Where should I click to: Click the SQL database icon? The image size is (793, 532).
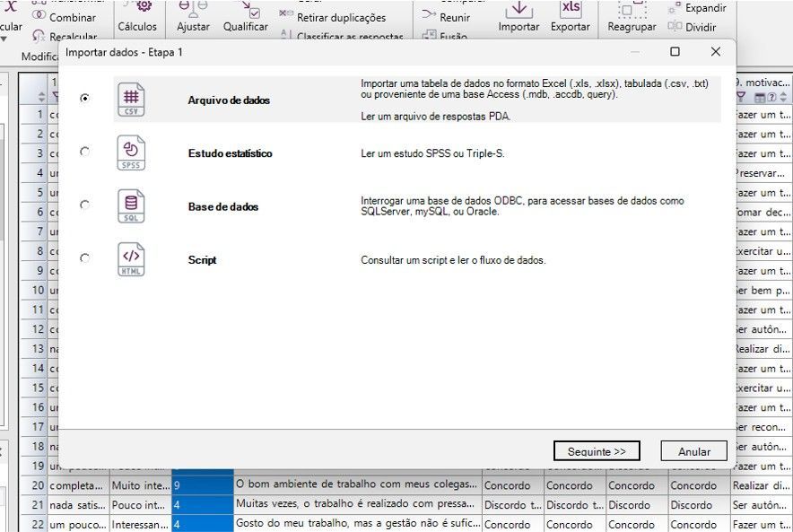(x=131, y=205)
